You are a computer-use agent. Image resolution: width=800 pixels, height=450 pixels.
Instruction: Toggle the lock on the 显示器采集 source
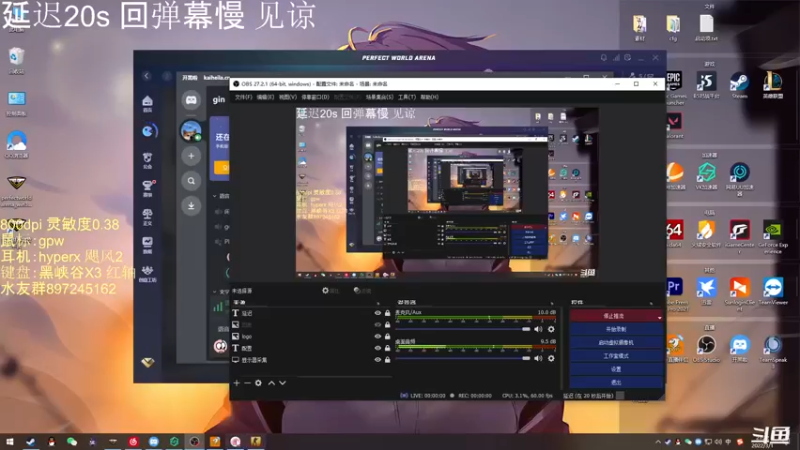(387, 360)
